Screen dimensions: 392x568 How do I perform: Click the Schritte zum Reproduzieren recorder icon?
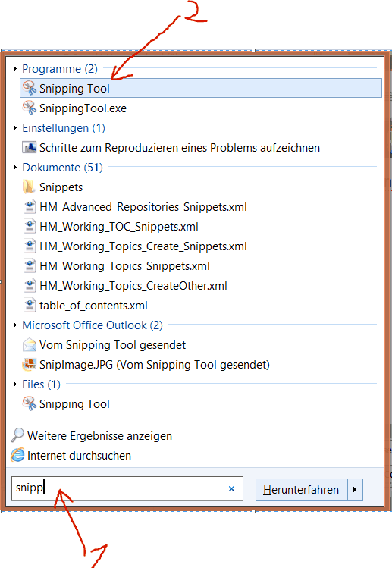29,147
